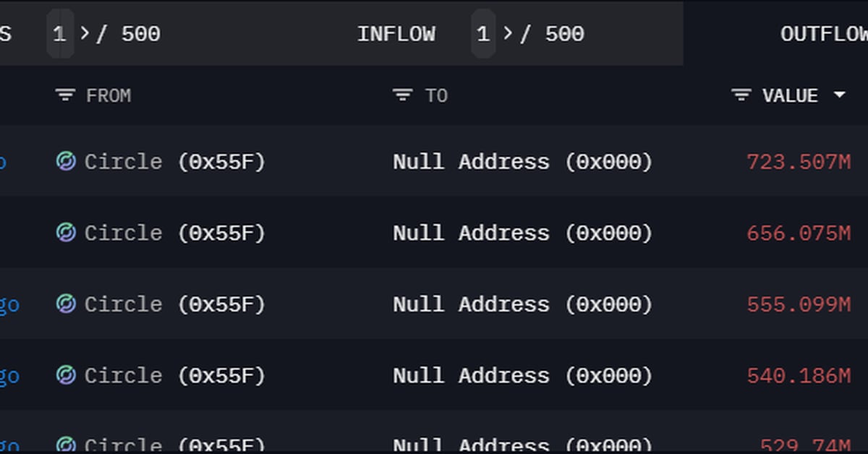Switch to the INFLOW tab

397,33
